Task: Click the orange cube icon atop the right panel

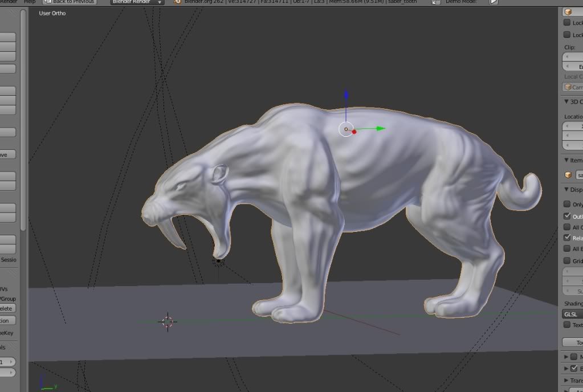Action: click(568, 12)
